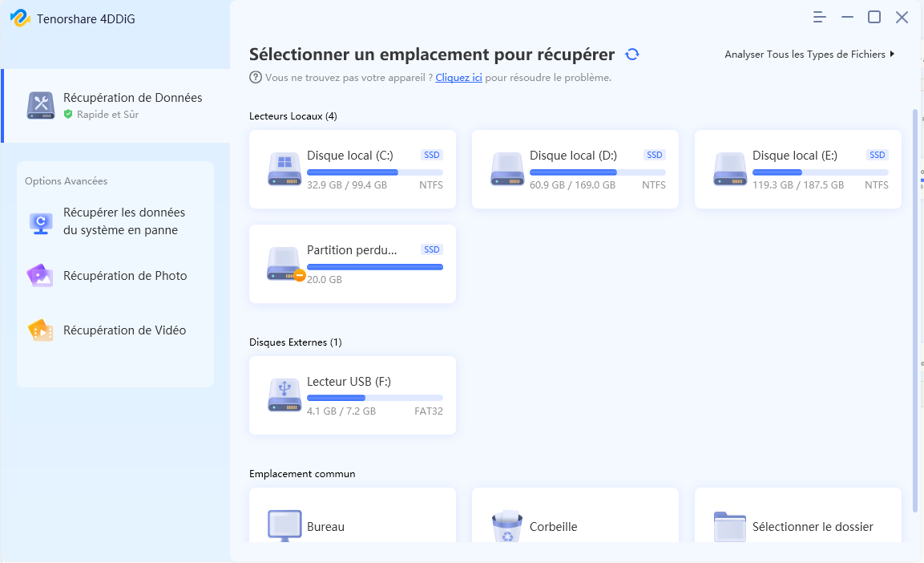This screenshot has width=924, height=563.
Task: Click the Lecteur USB (F:) icon
Action: pos(284,395)
